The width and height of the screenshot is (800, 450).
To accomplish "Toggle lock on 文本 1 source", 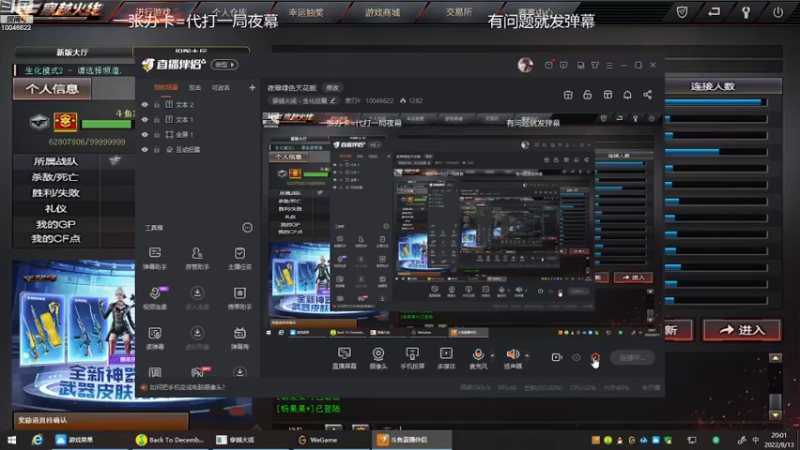I will pos(157,119).
